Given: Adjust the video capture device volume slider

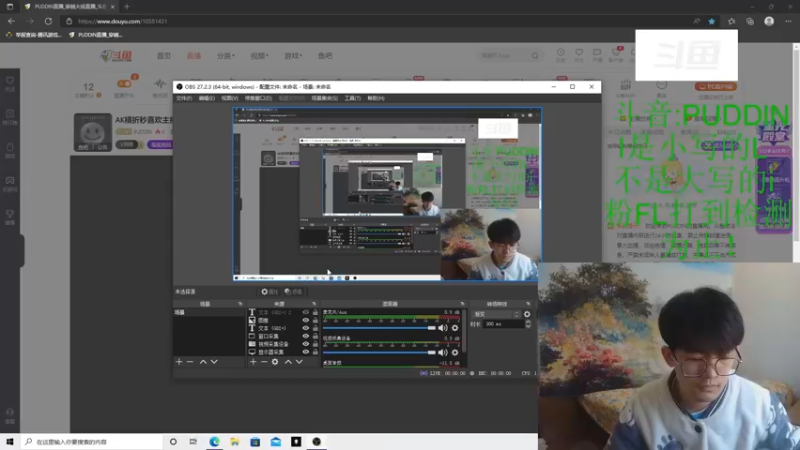Looking at the screenshot, I should coord(379,352).
